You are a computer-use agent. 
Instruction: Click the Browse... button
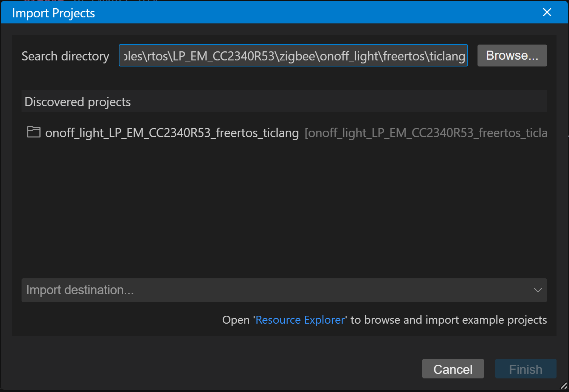(x=512, y=55)
